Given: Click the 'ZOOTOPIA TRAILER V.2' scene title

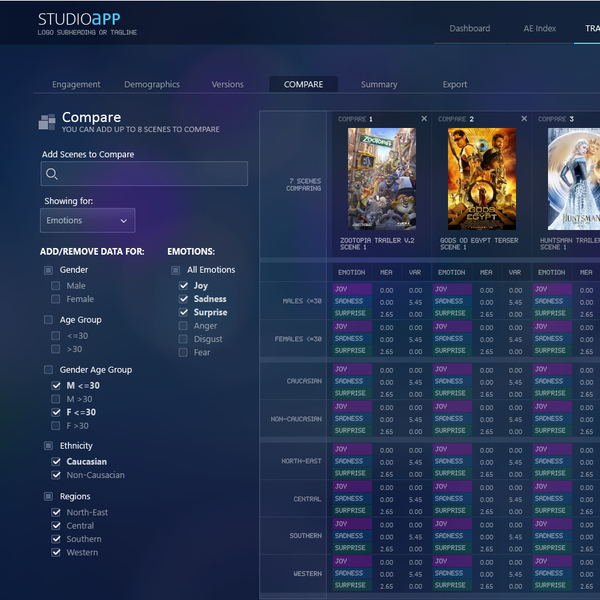Looking at the screenshot, I should coord(377,240).
